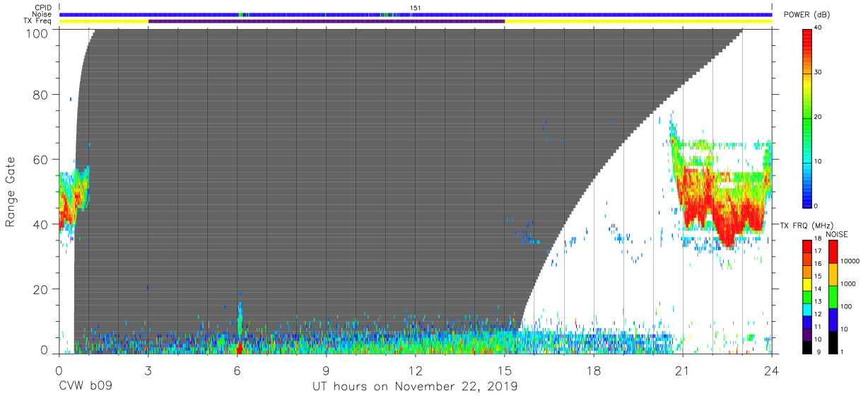Click the 10000 noise scale label

[851, 261]
